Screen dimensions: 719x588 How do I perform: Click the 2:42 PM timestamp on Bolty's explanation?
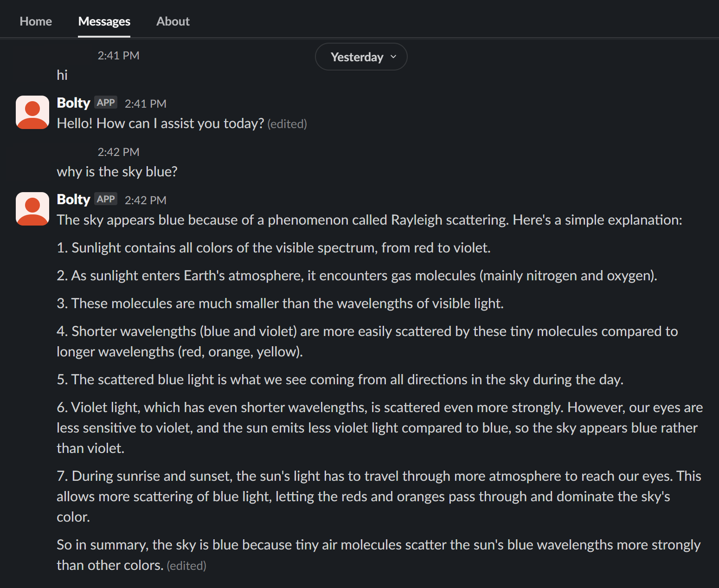[x=145, y=200]
